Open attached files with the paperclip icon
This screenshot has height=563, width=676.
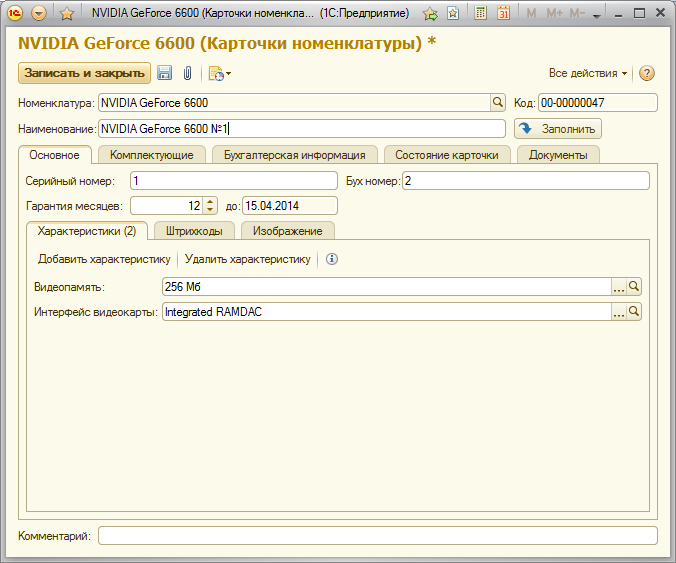tap(187, 73)
